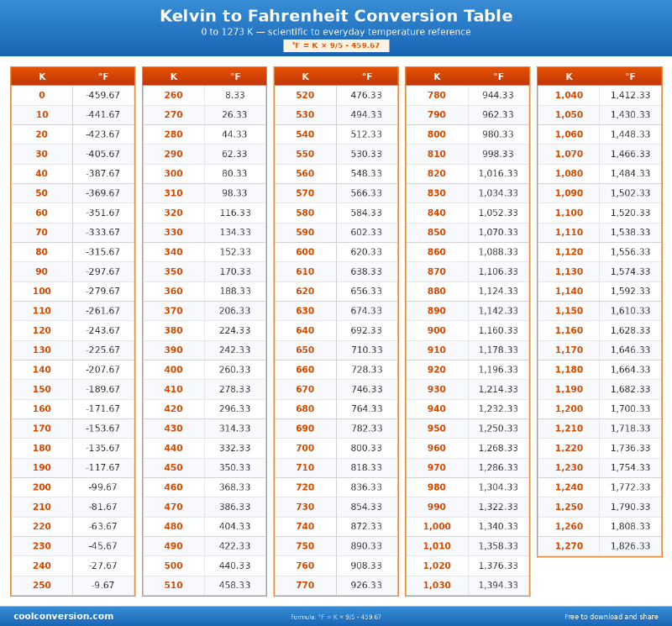Select the 'Kelvin to Fahrenheit Conversion Table' title
672x626 pixels.
(336, 16)
